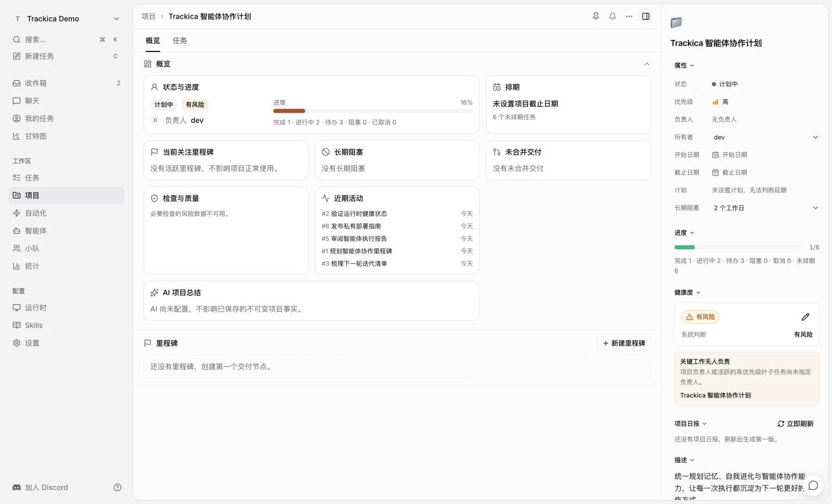Viewport: 832px width, 504px height.
Task: Open Settings (设置)
Action: [66, 343]
